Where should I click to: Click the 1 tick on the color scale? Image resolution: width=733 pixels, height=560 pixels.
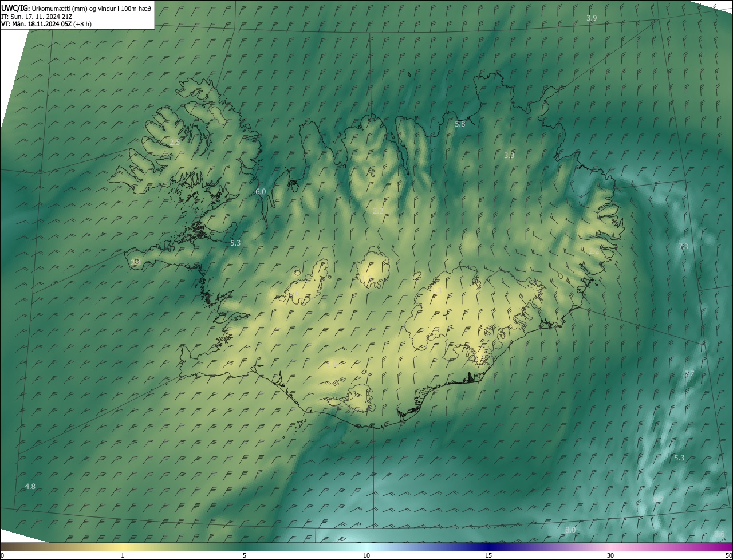tap(123, 555)
